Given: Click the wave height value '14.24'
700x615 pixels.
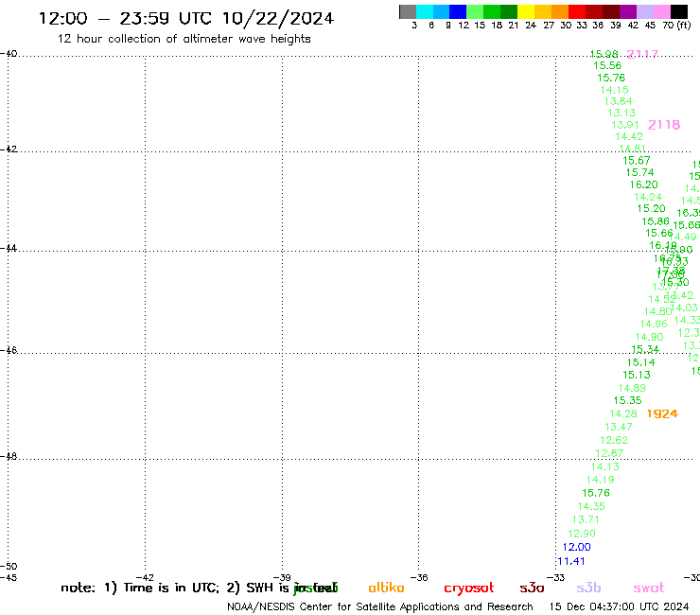Looking at the screenshot, I should 648,197.
